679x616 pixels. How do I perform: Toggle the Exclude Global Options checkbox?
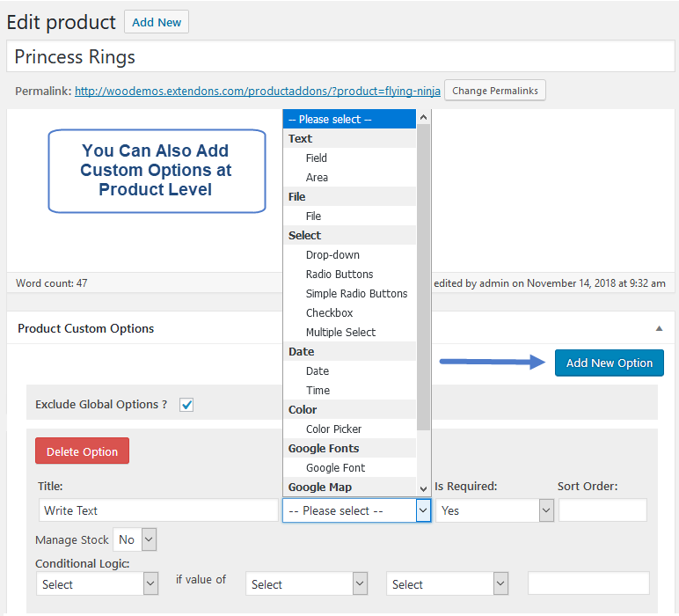pos(186,405)
